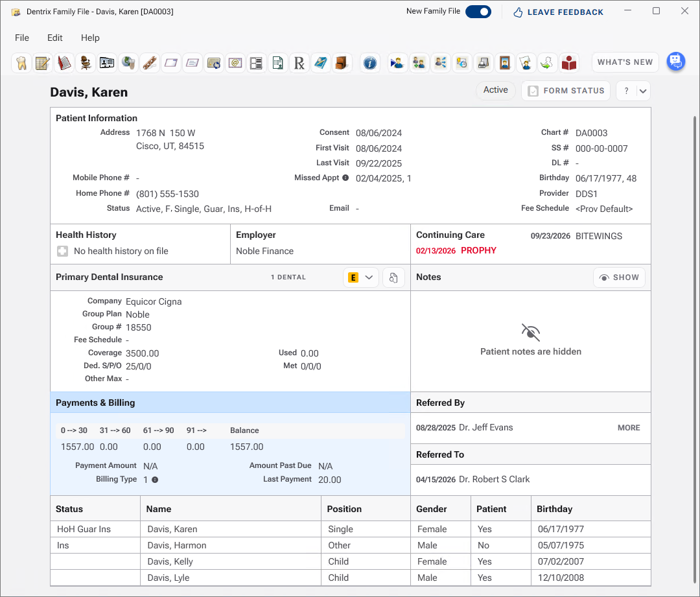Select the Davis, Kelly family member row
Viewport: 700px width, 597px height.
click(x=351, y=561)
